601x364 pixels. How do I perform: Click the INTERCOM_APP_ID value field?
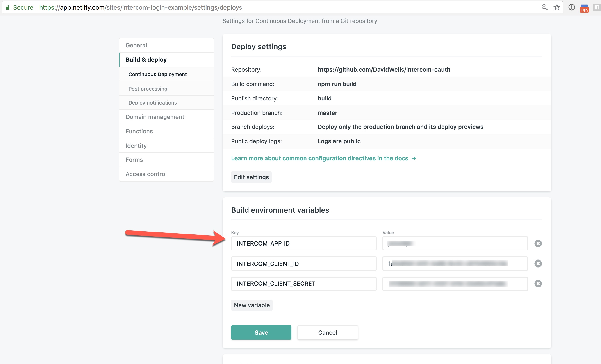455,243
